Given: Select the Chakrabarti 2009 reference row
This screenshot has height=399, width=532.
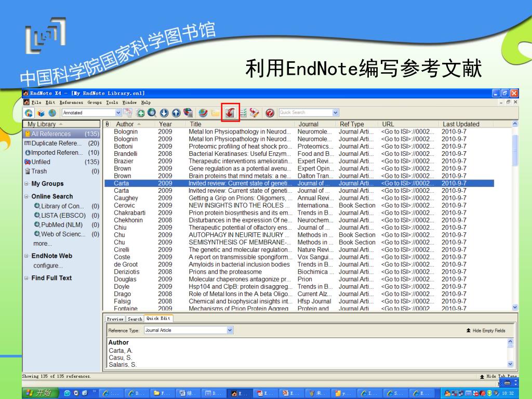Looking at the screenshot, I should pyautogui.click(x=299, y=212).
